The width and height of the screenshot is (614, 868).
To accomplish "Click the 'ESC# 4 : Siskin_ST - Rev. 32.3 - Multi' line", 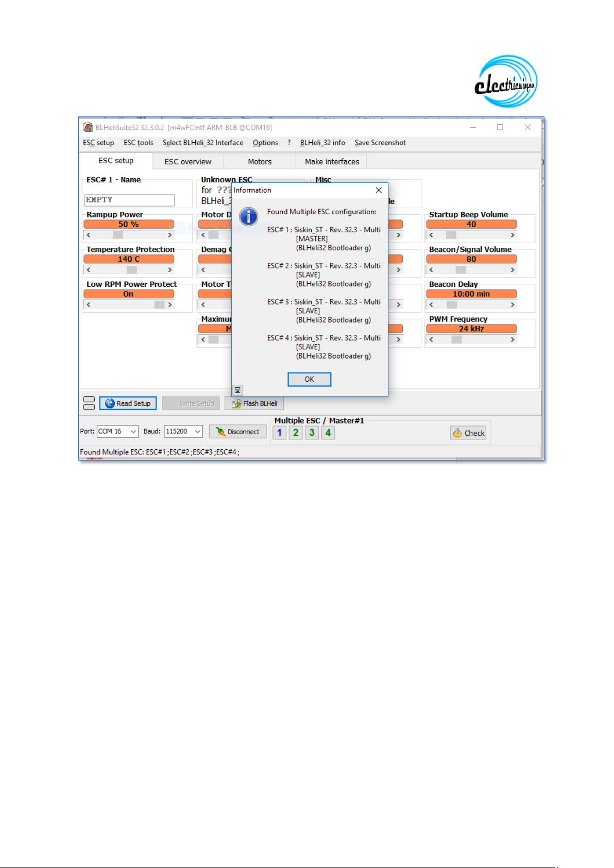I will [323, 338].
